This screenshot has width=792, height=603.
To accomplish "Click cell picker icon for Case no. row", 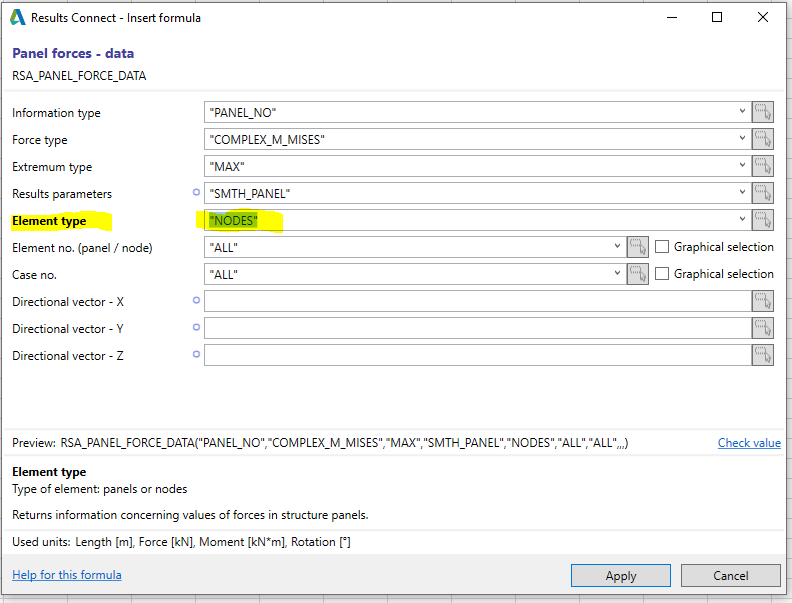I will tap(637, 274).
